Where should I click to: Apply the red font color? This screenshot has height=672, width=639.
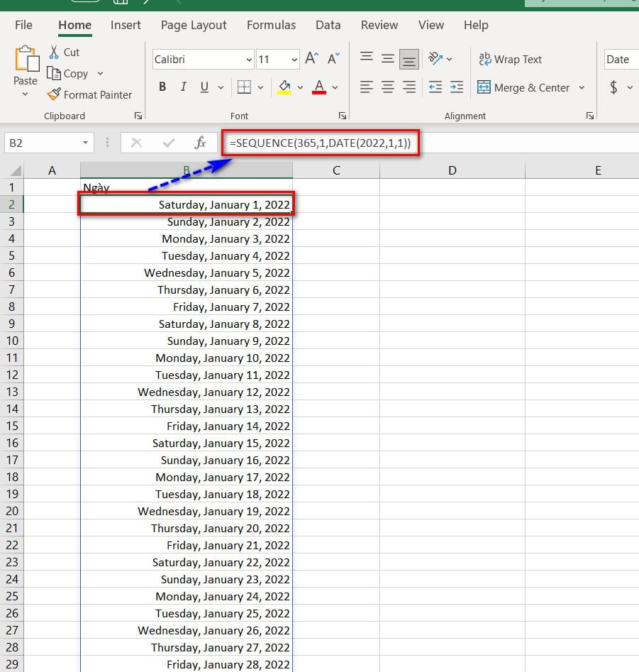[319, 87]
